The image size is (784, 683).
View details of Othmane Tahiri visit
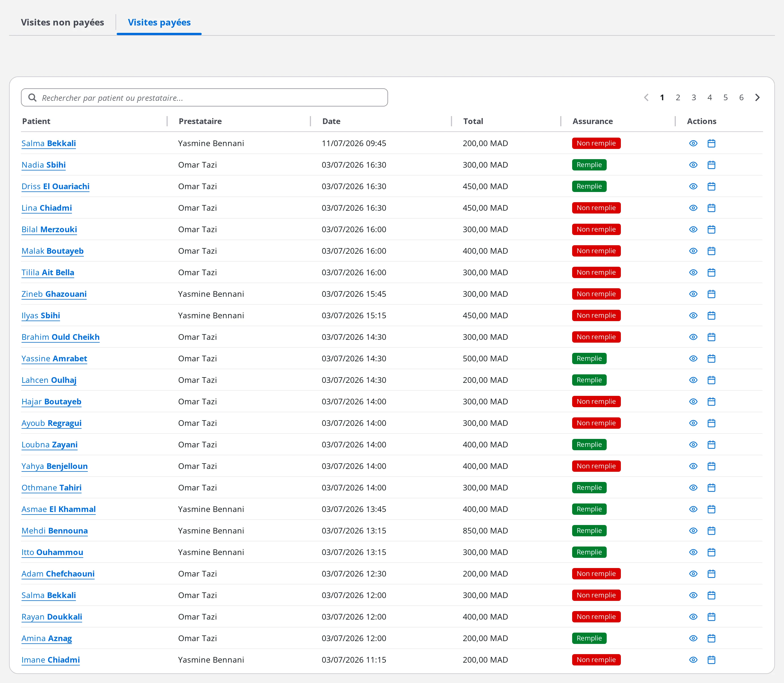pos(693,488)
